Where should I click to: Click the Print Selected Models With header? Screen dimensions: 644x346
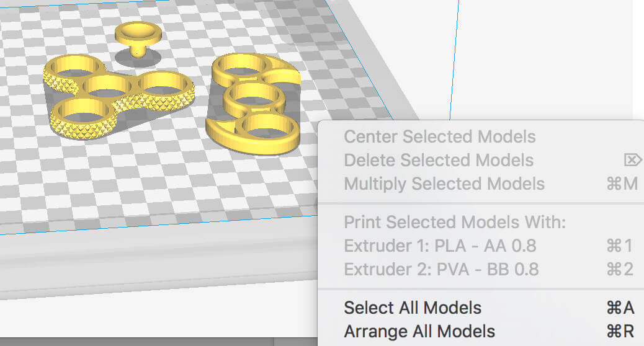click(455, 222)
